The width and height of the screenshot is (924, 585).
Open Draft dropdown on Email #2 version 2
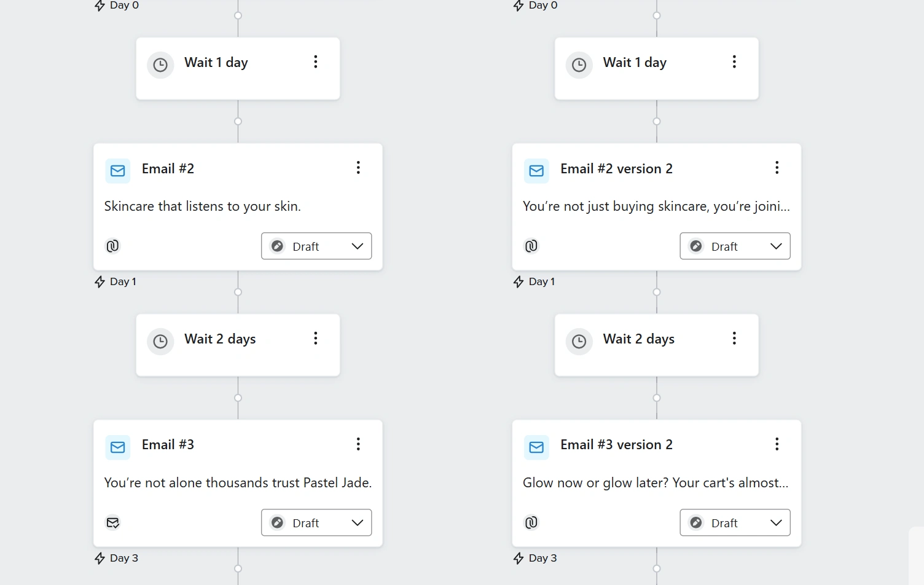point(735,246)
